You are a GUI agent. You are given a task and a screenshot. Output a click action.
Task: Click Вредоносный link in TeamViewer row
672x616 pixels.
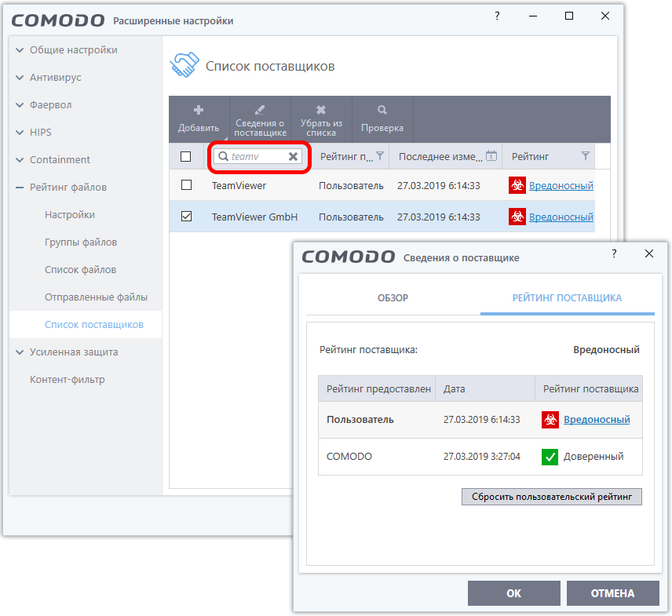(561, 185)
